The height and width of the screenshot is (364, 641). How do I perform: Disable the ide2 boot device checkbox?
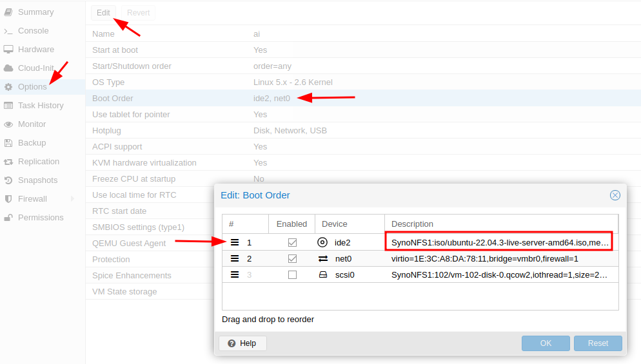(x=292, y=242)
